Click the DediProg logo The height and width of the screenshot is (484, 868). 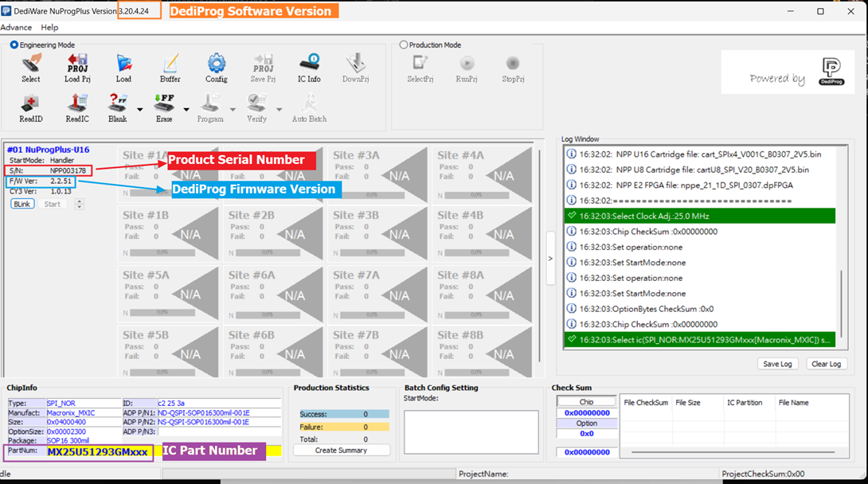[831, 72]
